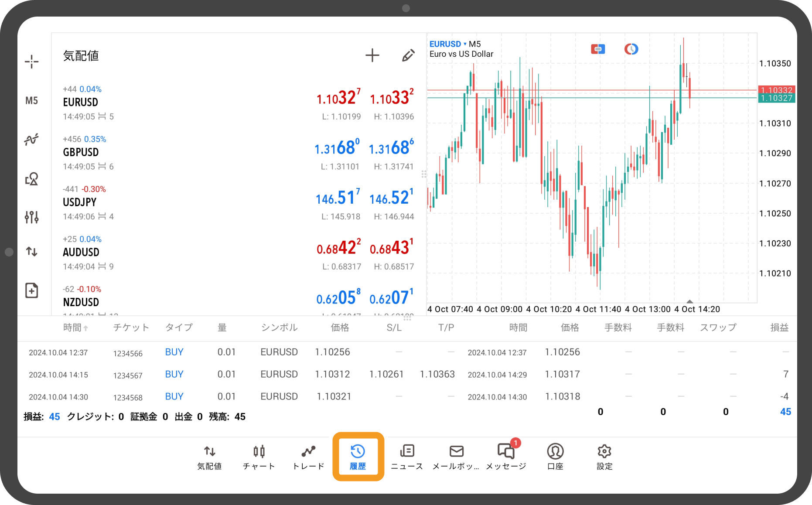812x505 pixels.
Task: Switch to the トレード tab
Action: (x=308, y=457)
